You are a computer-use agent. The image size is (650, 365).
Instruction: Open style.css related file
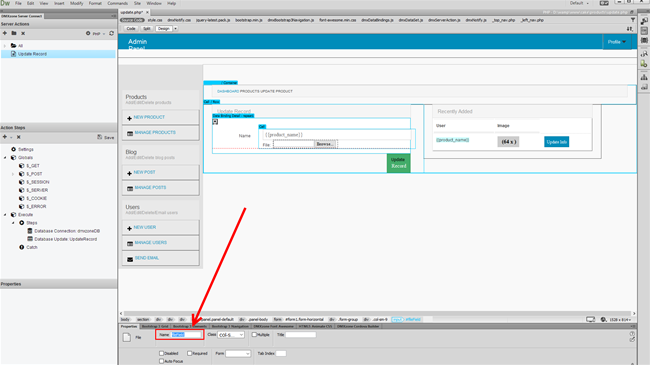click(x=155, y=20)
